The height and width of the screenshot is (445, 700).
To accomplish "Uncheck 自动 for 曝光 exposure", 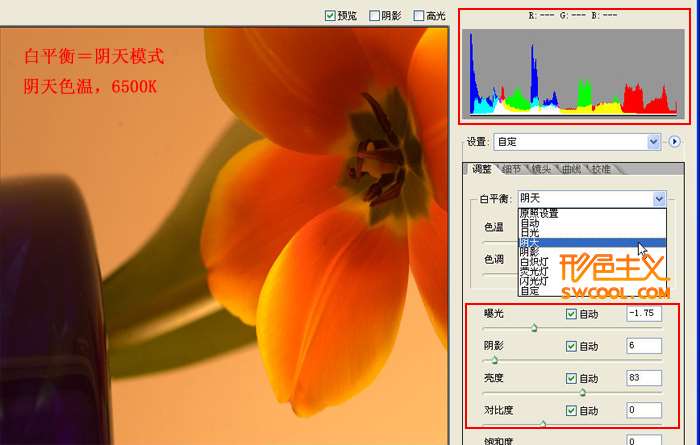I will [571, 314].
